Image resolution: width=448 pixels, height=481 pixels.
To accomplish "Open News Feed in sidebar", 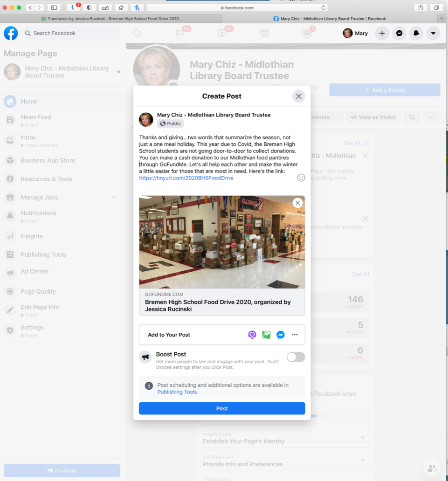I will tap(62, 121).
